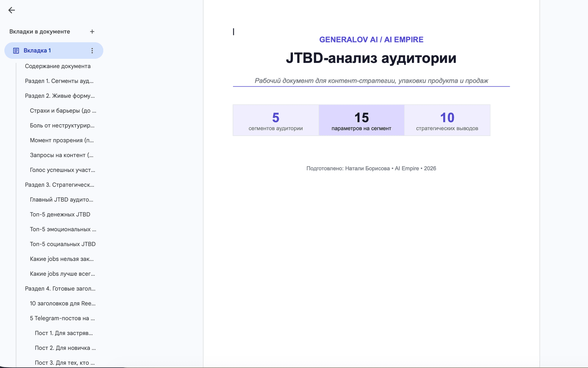Click the 10 стратегических выводов cell
The height and width of the screenshot is (368, 588).
tap(447, 120)
